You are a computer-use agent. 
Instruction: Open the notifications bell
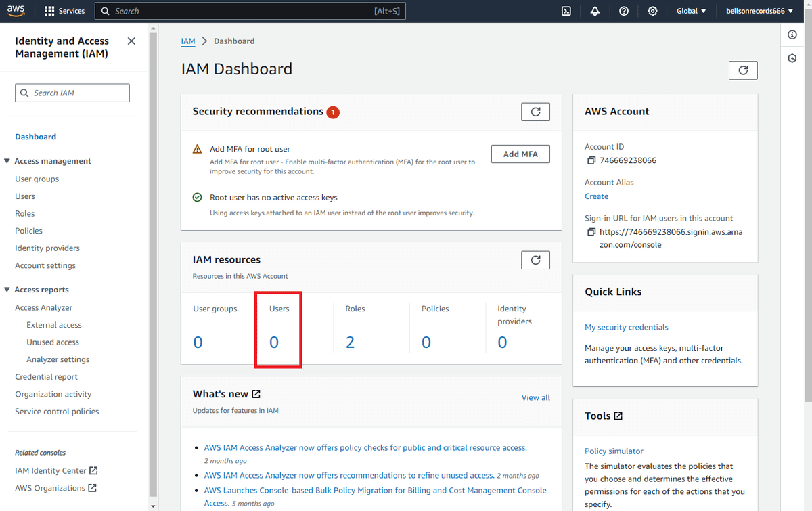coord(595,11)
